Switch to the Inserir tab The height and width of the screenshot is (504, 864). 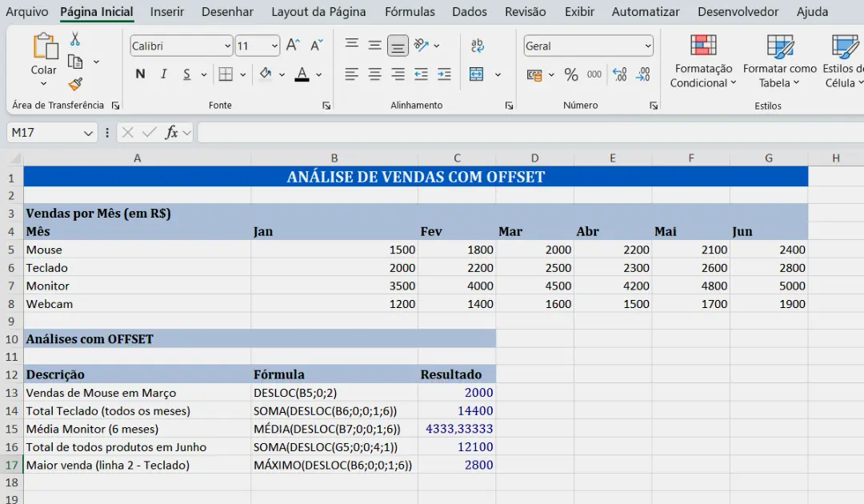[167, 12]
